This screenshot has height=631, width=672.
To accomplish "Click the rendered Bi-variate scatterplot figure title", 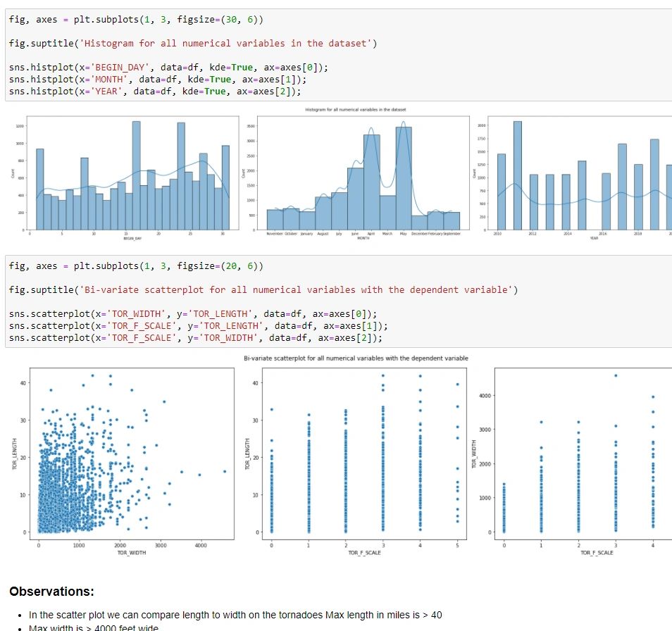I will (x=355, y=358).
